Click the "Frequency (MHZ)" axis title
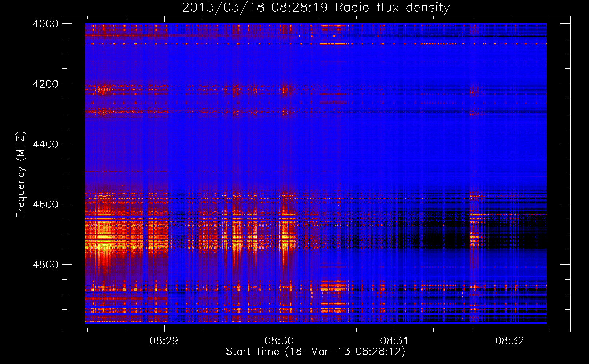 (21, 175)
